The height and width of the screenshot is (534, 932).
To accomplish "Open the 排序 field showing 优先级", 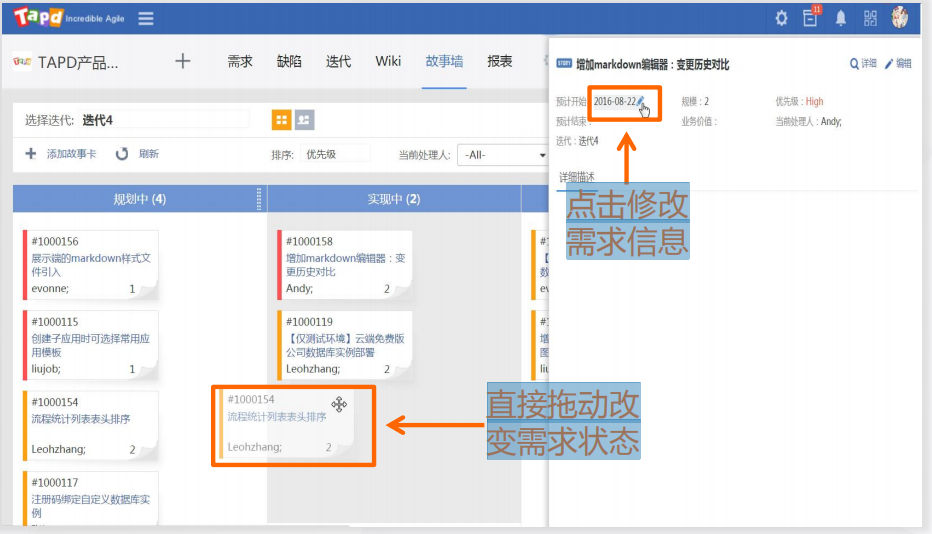I will pyautogui.click(x=335, y=154).
